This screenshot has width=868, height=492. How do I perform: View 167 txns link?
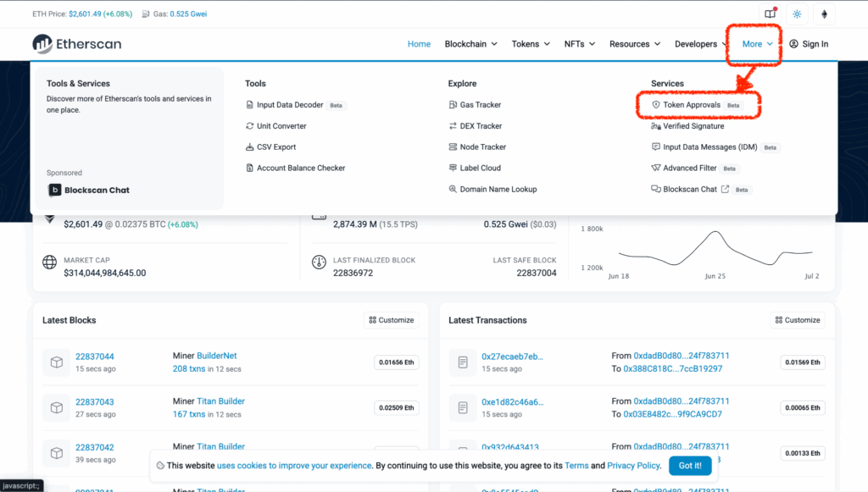189,414
